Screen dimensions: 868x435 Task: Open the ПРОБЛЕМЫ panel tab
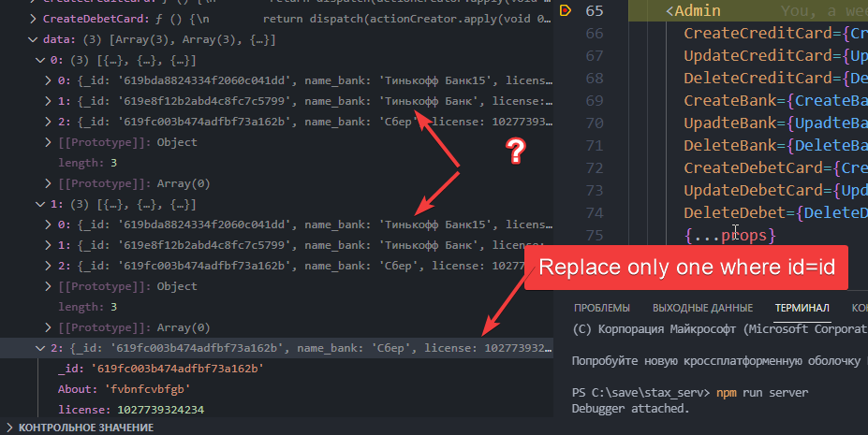pyautogui.click(x=602, y=308)
